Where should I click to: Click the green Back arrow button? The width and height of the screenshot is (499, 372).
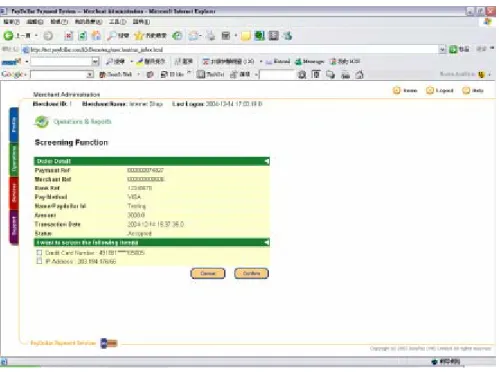tap(8, 35)
